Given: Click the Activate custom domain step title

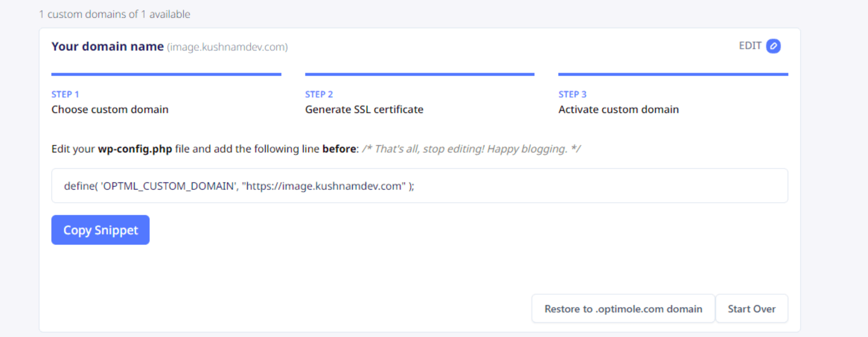Looking at the screenshot, I should tap(618, 109).
